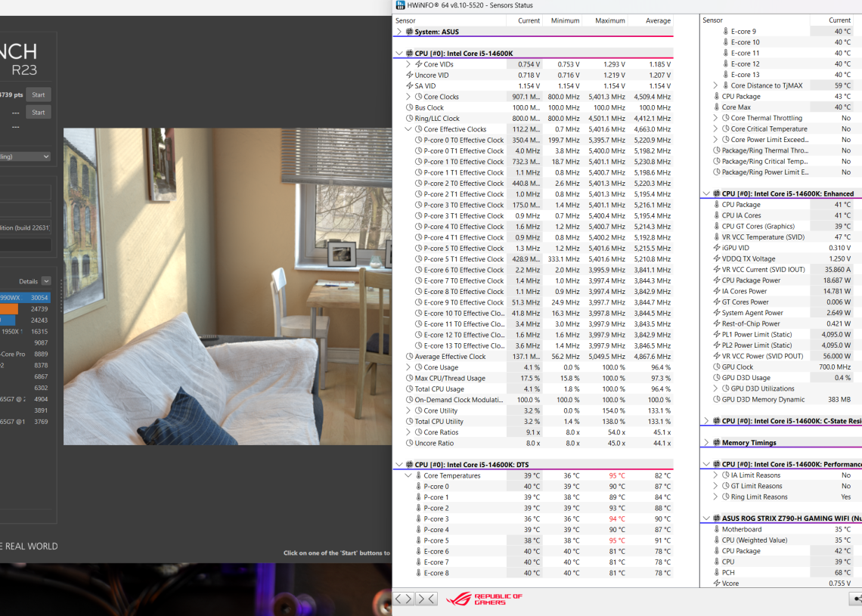The height and width of the screenshot is (616, 862).
Task: Click the lightning icon beside CPU Package Power
Action: point(717,280)
